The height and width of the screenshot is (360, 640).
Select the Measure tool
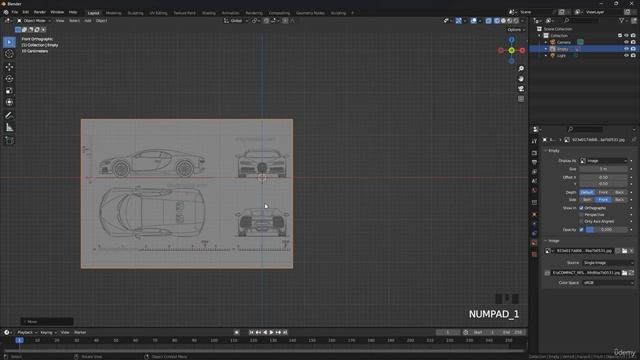[9, 128]
